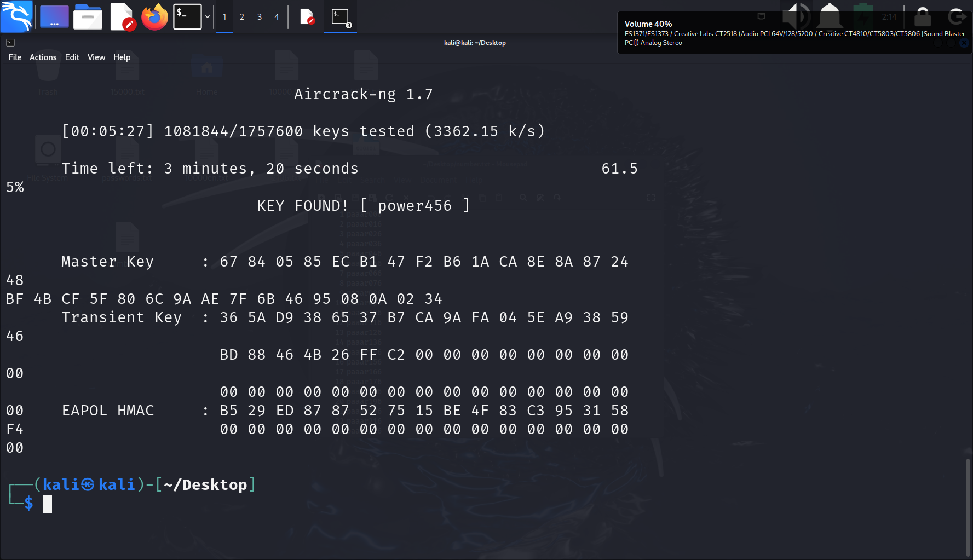
Task: Click the terminal title 'kali@kali: ~/Desktop'
Action: click(x=475, y=43)
